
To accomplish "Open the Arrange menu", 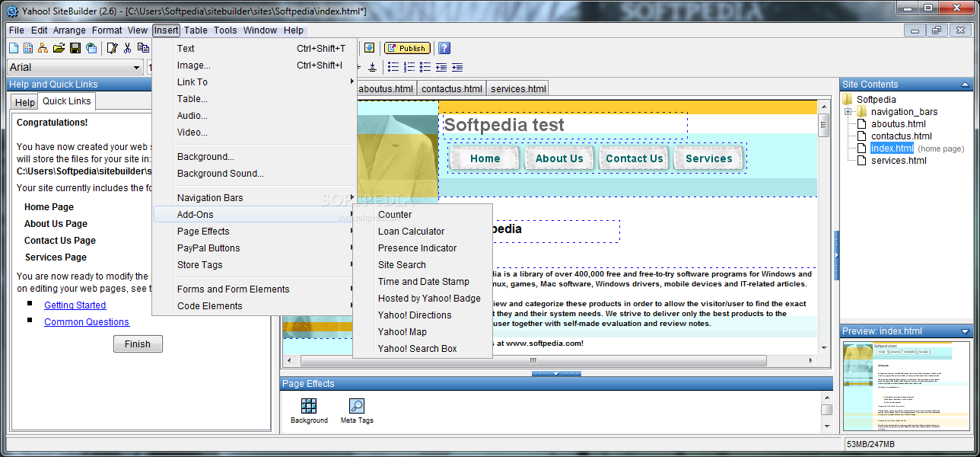I will [69, 30].
